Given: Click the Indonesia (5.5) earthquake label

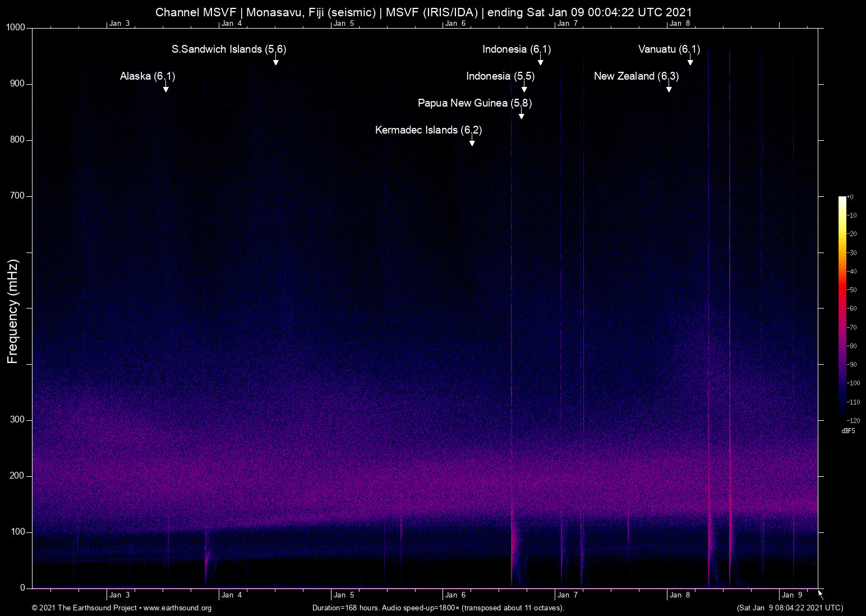Looking at the screenshot, I should point(500,76).
